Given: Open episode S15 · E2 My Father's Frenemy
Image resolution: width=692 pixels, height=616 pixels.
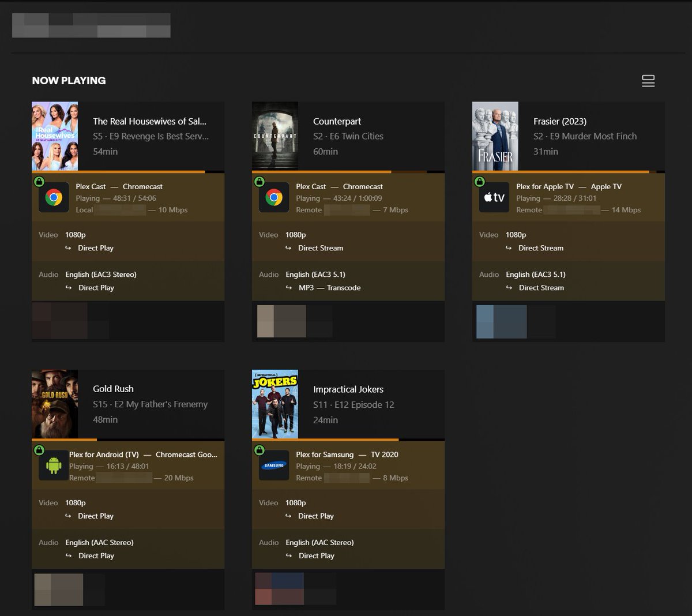Looking at the screenshot, I should pyautogui.click(x=151, y=404).
